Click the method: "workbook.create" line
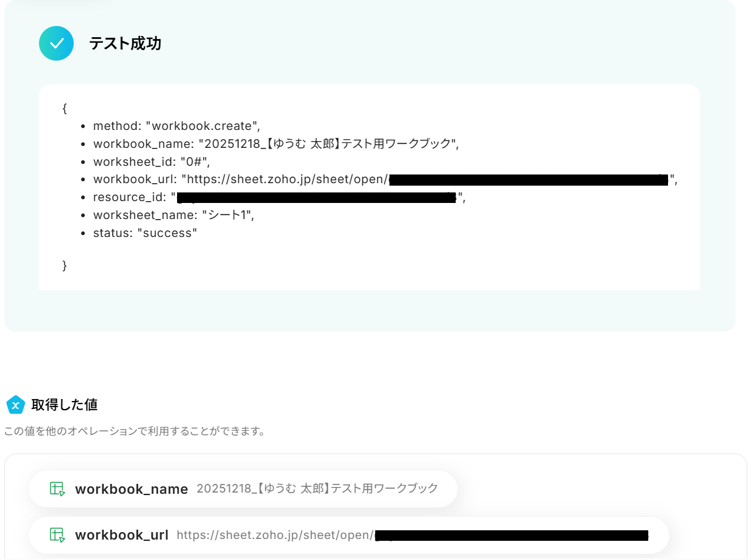This screenshot has height=560, width=751. coord(176,126)
